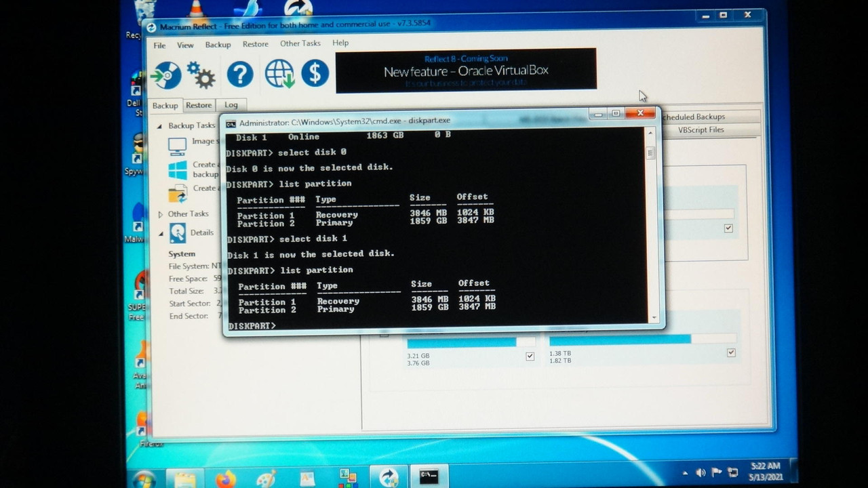
Task: Click the disk Details icon in sidebar
Action: coord(178,233)
